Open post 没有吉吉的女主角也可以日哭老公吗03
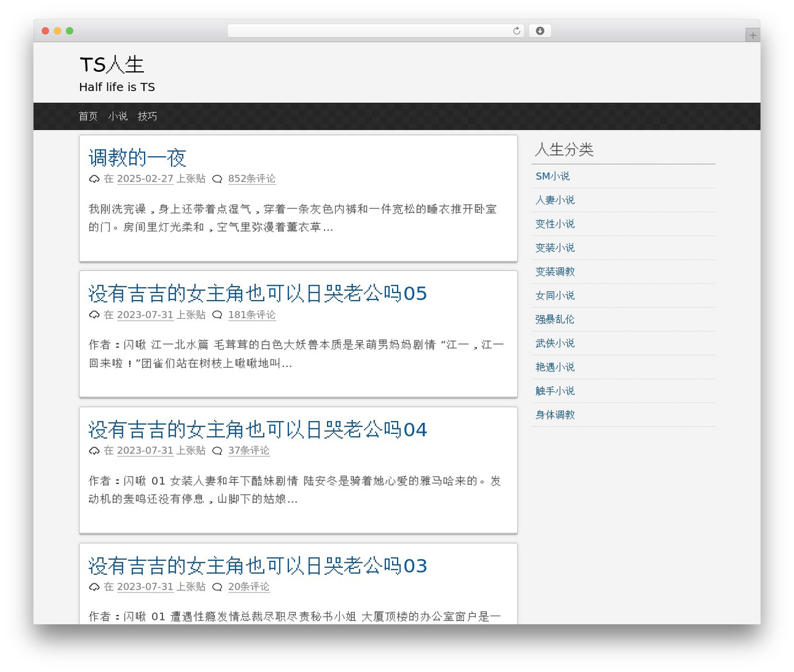This screenshot has height=672, width=794. pyautogui.click(x=257, y=565)
